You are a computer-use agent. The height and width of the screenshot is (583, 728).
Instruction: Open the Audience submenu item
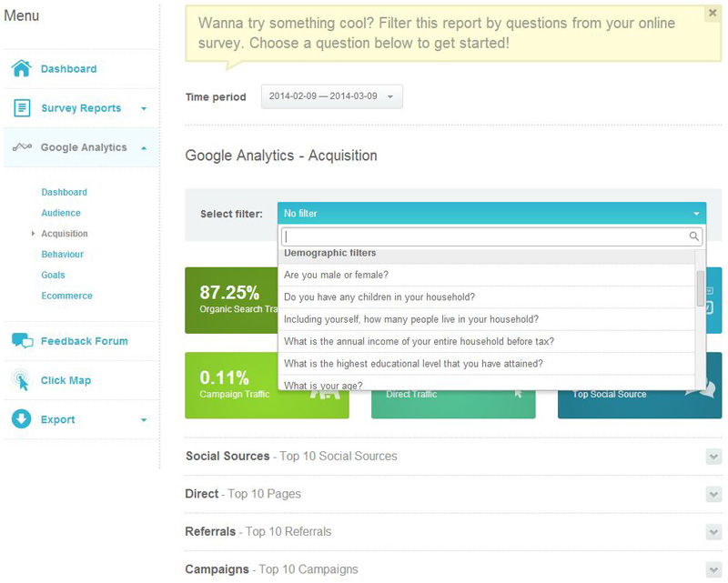pos(61,213)
